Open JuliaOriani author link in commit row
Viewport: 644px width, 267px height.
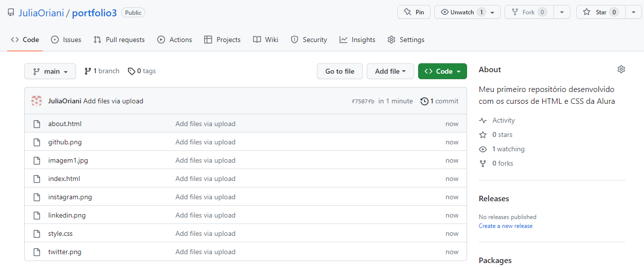click(65, 101)
